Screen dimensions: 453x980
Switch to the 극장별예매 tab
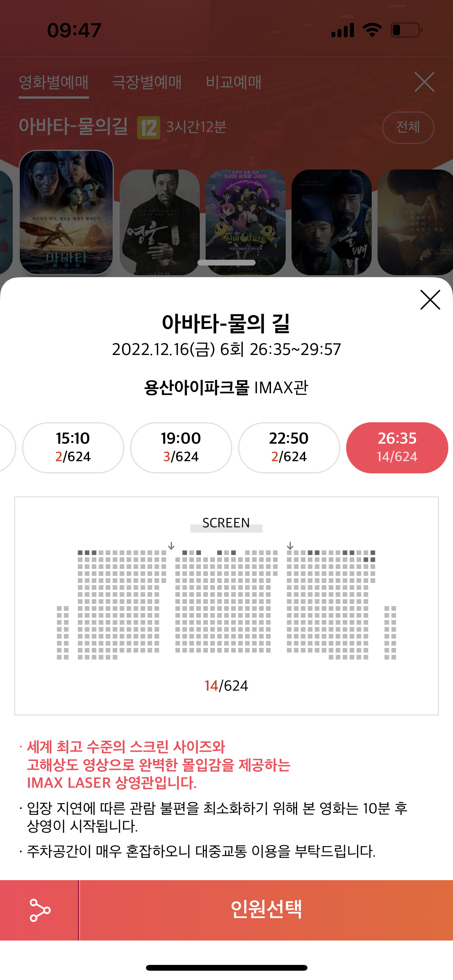click(x=147, y=82)
